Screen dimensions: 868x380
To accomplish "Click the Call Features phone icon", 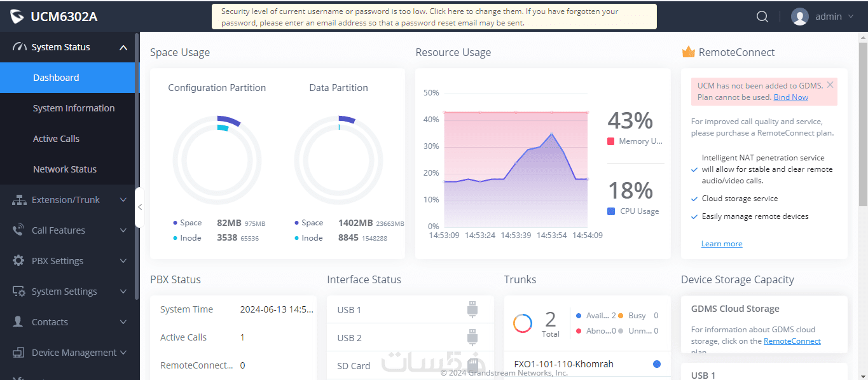I will (x=19, y=230).
